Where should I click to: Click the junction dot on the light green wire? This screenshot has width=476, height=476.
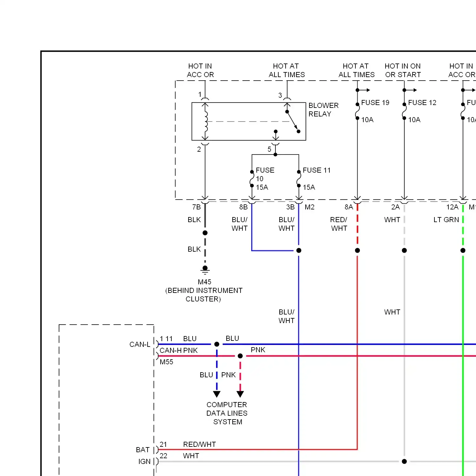[463, 250]
